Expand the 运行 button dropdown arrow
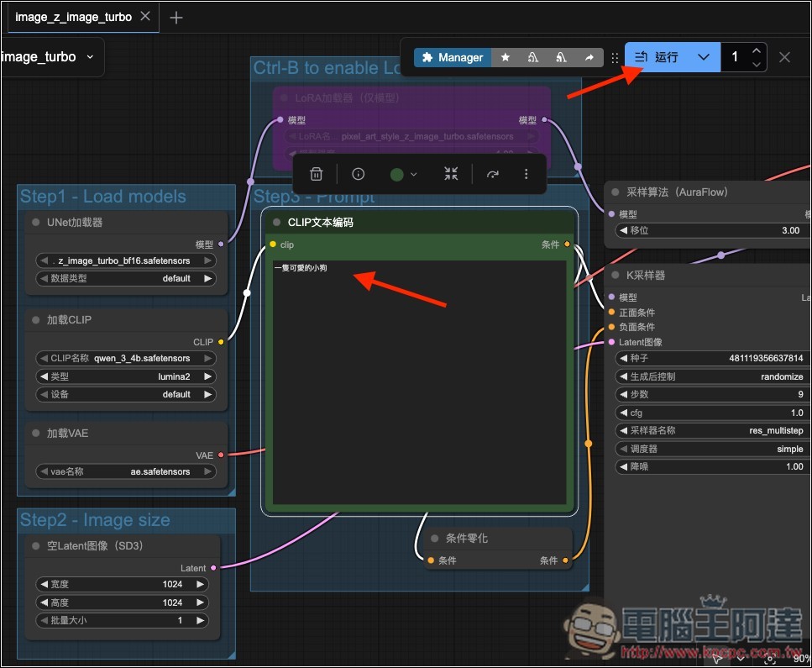812x668 pixels. (704, 57)
